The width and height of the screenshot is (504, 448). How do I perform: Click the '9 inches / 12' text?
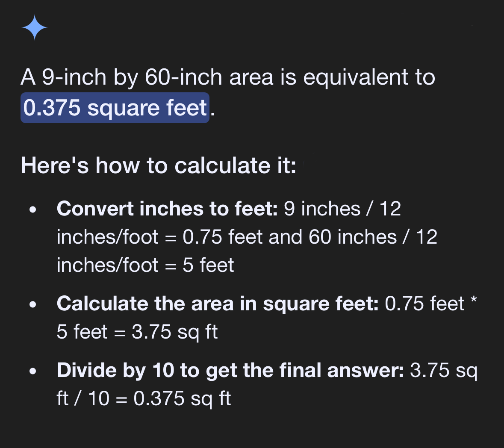click(x=342, y=209)
